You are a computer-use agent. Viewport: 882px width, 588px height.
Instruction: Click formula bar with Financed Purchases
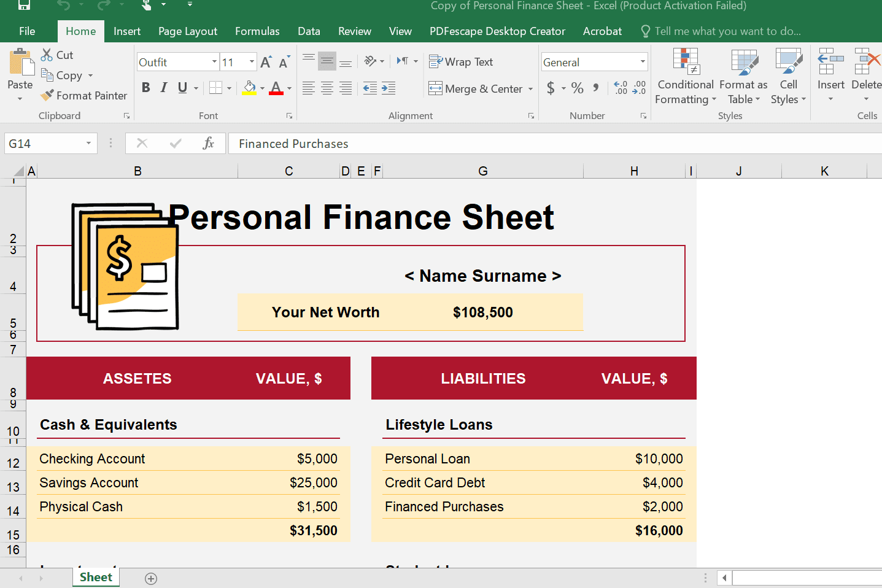point(555,144)
